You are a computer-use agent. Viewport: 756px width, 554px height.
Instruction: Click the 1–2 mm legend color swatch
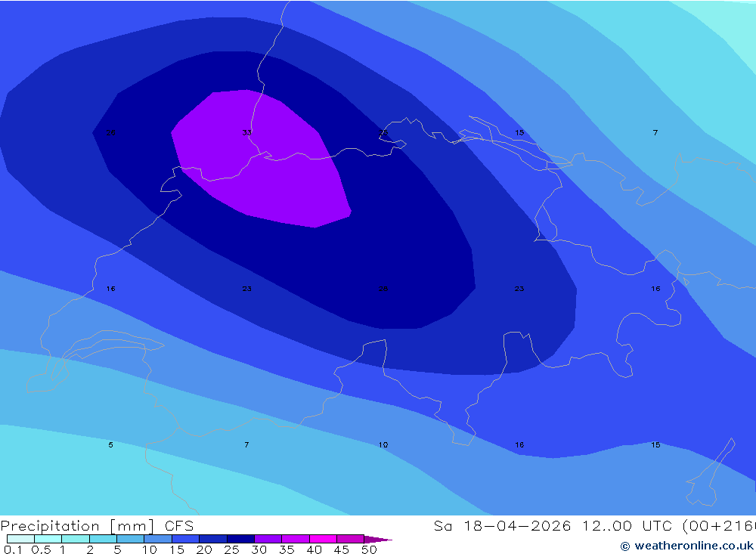(75, 539)
